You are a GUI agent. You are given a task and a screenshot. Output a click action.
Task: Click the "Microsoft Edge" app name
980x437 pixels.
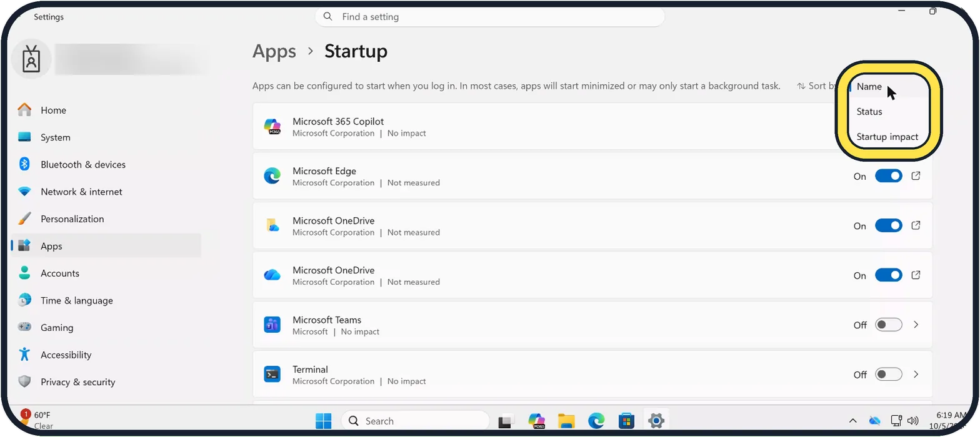[x=324, y=171]
